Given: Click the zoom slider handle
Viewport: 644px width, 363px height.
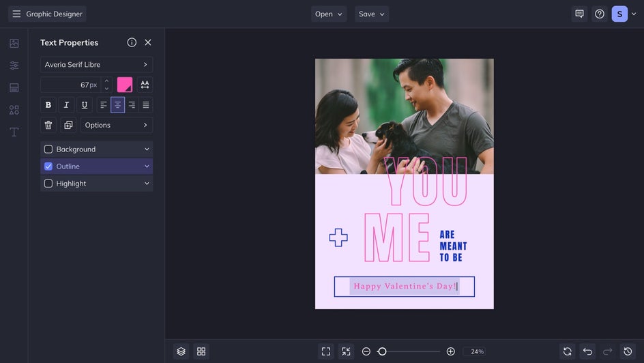Looking at the screenshot, I should pos(382,351).
